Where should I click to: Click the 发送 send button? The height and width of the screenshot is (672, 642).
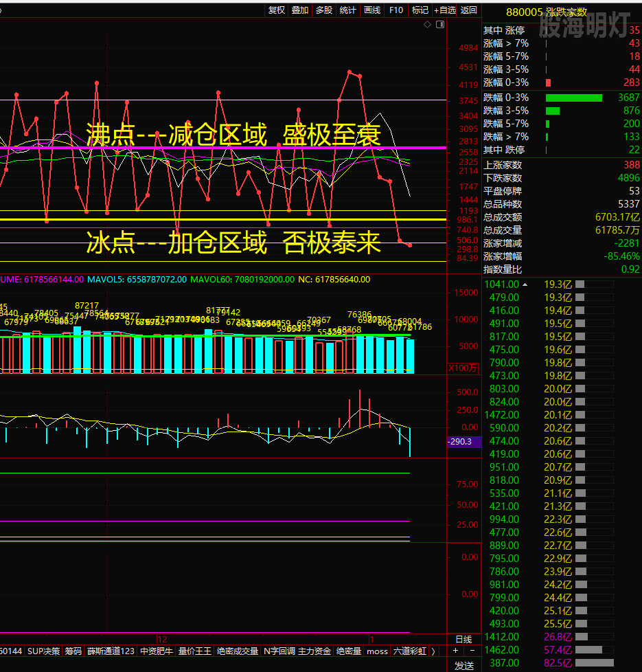[464, 666]
